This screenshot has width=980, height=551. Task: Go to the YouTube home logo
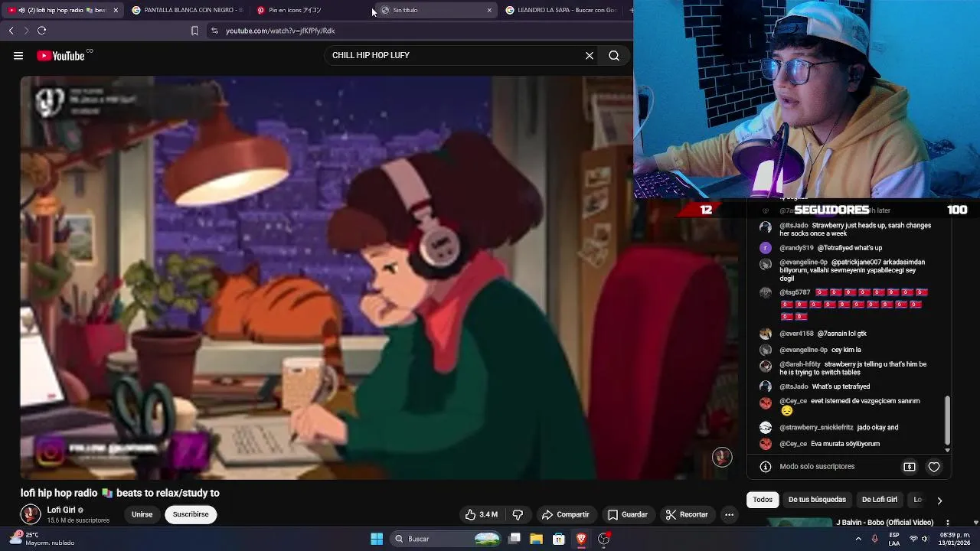(60, 56)
